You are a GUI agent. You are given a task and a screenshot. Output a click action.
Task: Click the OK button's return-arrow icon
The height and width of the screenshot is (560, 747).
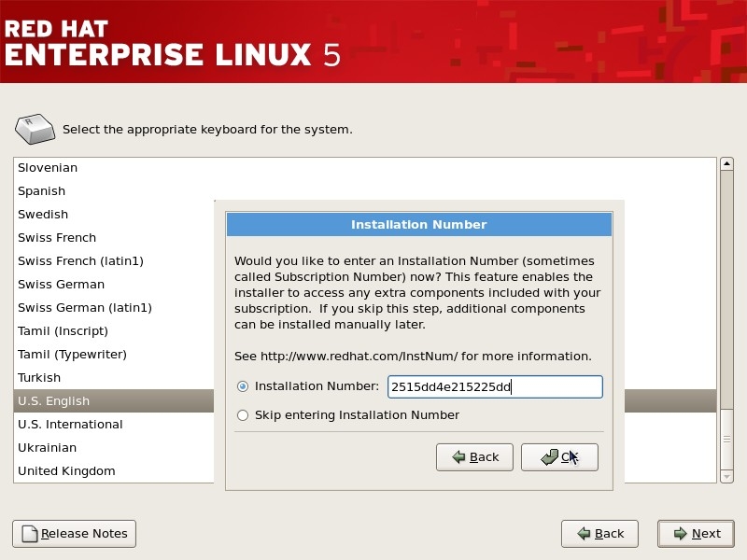pyautogui.click(x=549, y=457)
